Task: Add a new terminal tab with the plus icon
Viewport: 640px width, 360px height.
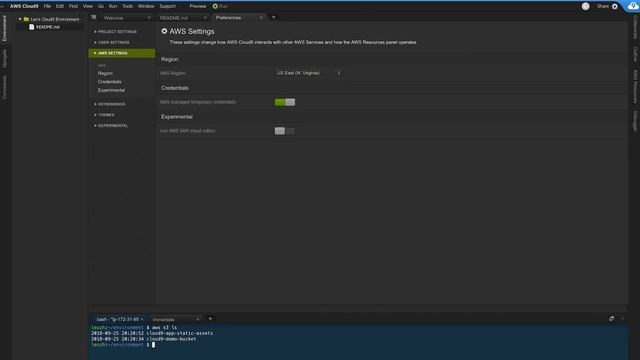Action: (211, 319)
